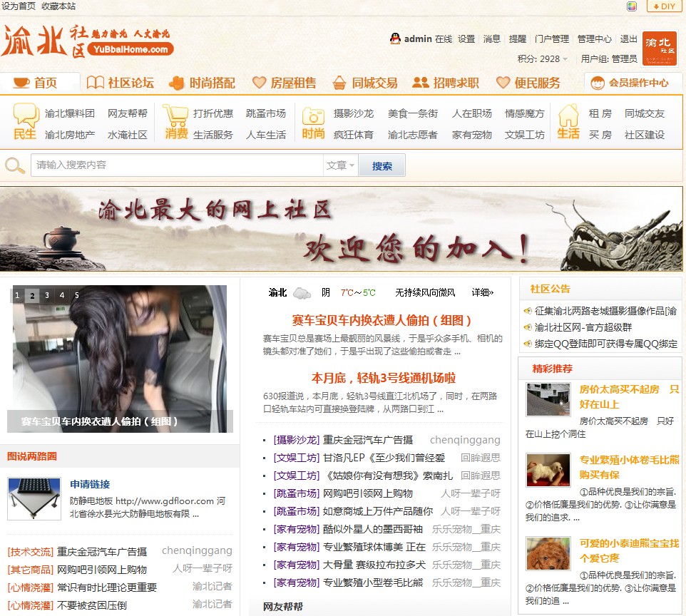Select slide 4 in image slideshow

(62, 295)
